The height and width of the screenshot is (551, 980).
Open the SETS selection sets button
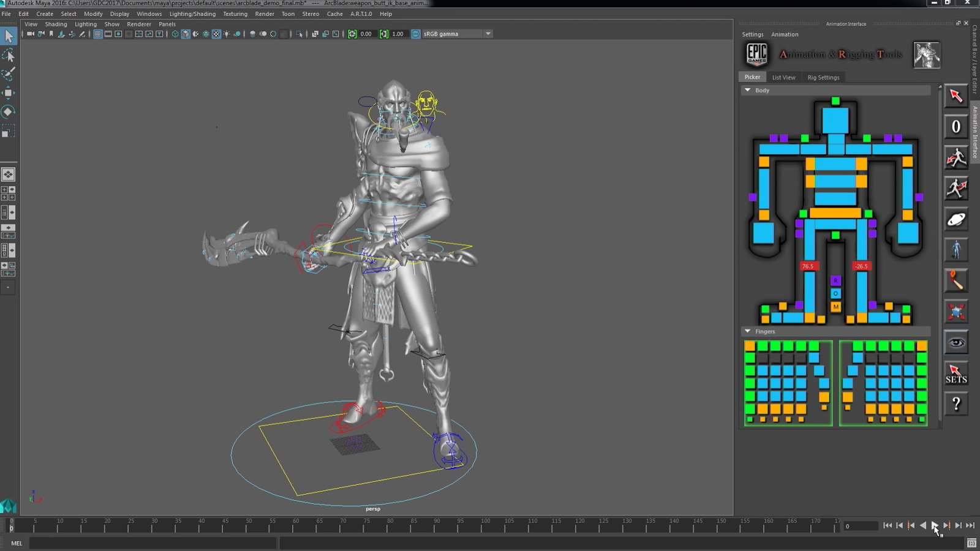tap(956, 373)
